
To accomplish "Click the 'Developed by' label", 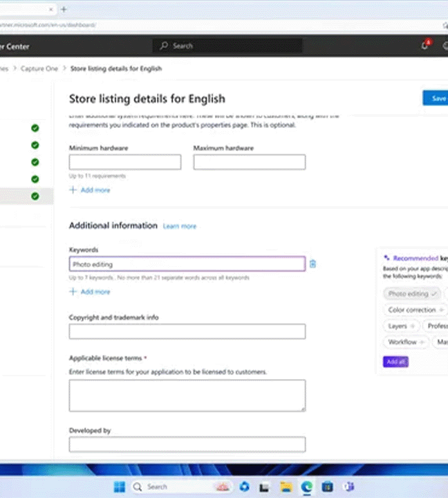I will (90, 430).
